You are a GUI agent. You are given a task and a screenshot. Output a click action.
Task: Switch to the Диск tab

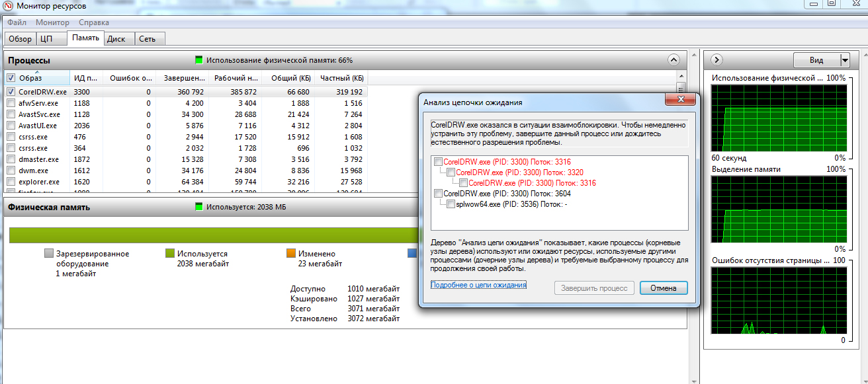[x=116, y=39]
